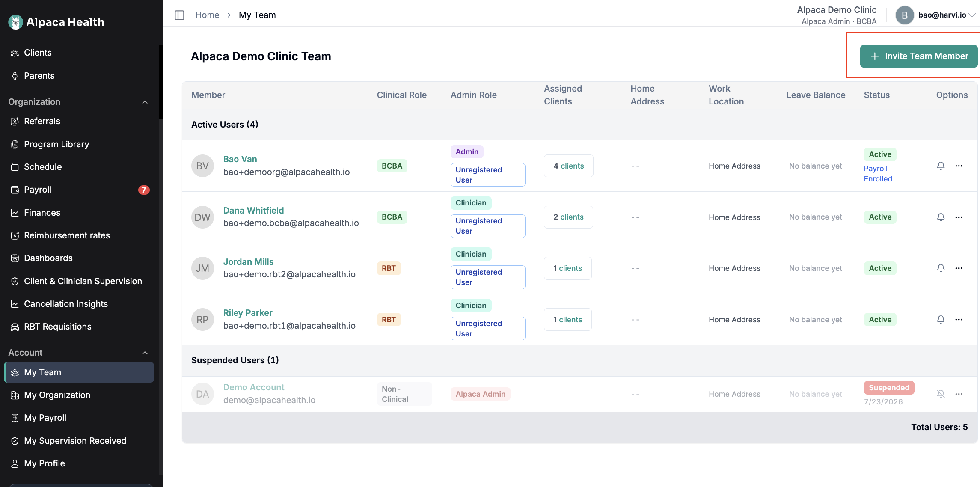The height and width of the screenshot is (487, 980).
Task: Collapse the Account sidebar section
Action: (x=145, y=353)
